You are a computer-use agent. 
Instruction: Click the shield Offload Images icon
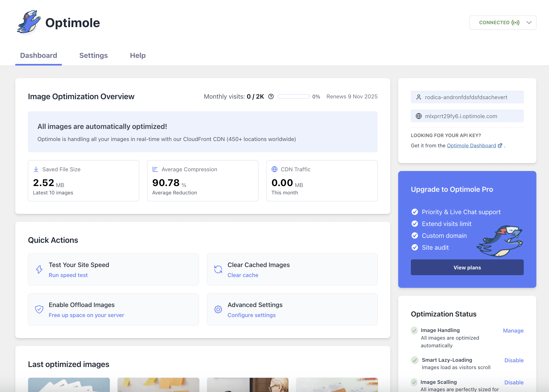click(x=39, y=309)
